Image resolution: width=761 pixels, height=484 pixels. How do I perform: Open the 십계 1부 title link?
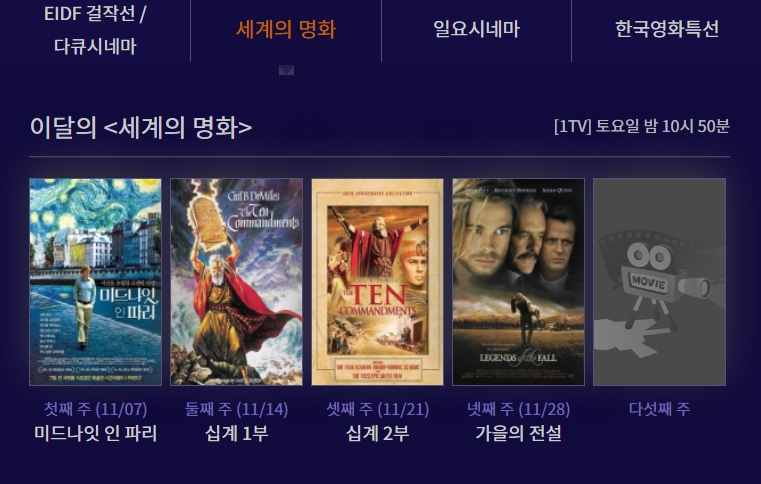(x=236, y=433)
